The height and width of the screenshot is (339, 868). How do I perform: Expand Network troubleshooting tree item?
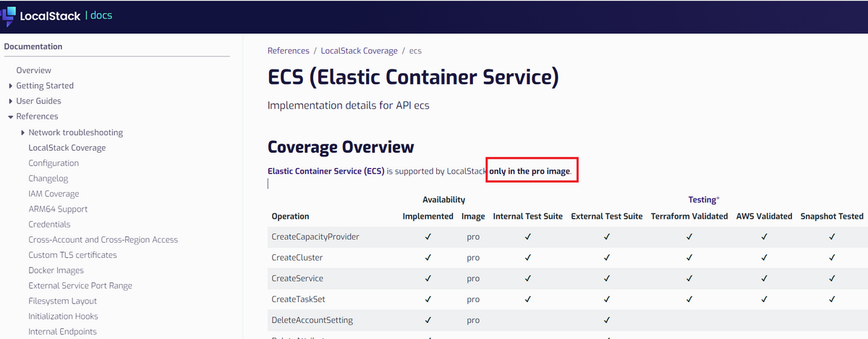[23, 133]
